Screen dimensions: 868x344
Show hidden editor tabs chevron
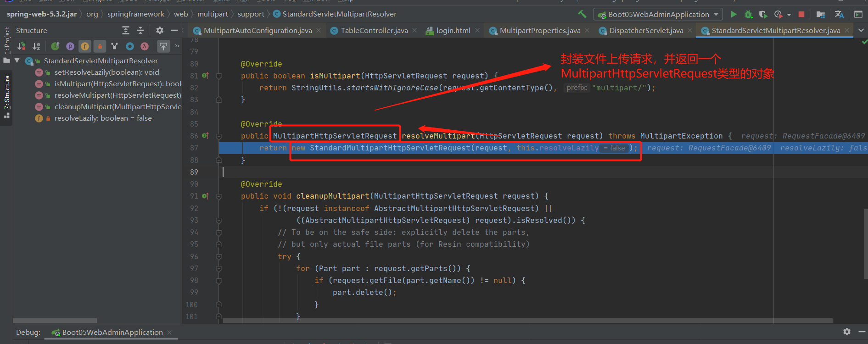point(861,30)
